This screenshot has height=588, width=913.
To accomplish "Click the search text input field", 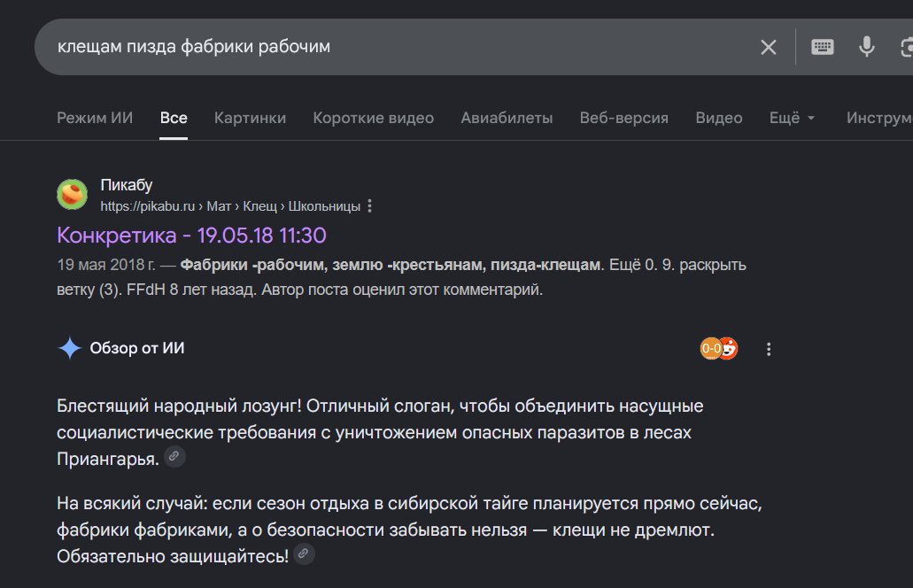I will [x=396, y=47].
